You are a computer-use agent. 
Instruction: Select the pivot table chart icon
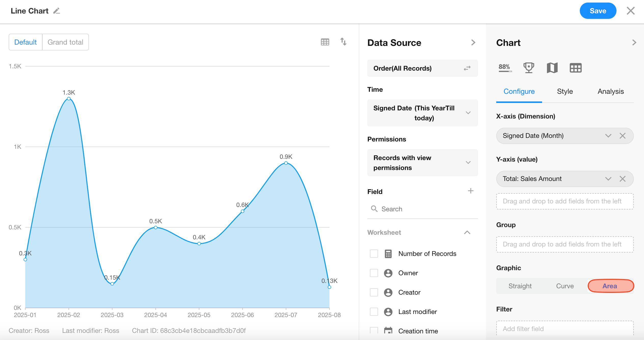(575, 68)
